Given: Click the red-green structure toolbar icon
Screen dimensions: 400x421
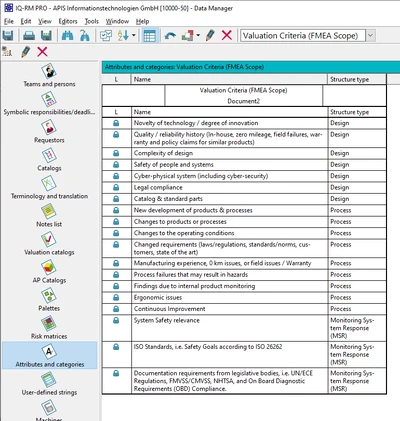Looking at the screenshot, I should coord(187,35).
